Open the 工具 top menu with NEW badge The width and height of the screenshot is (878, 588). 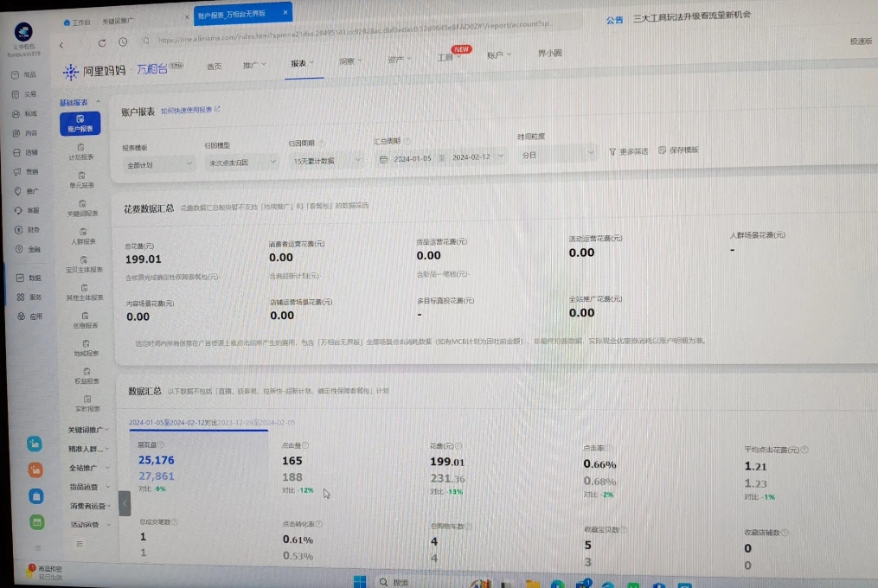[449, 57]
